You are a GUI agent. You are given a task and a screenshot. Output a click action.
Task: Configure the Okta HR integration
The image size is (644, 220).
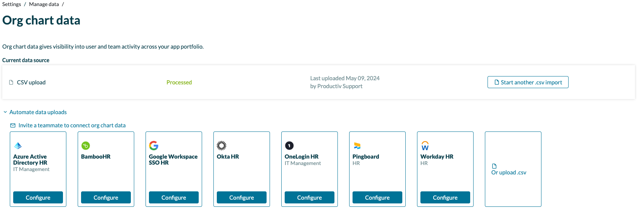(x=242, y=197)
